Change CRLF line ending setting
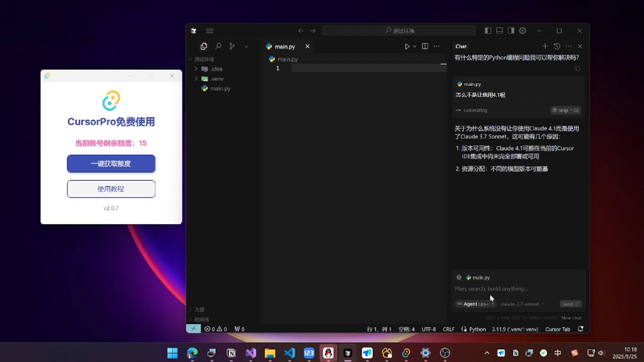The image size is (644, 362). coord(448,329)
